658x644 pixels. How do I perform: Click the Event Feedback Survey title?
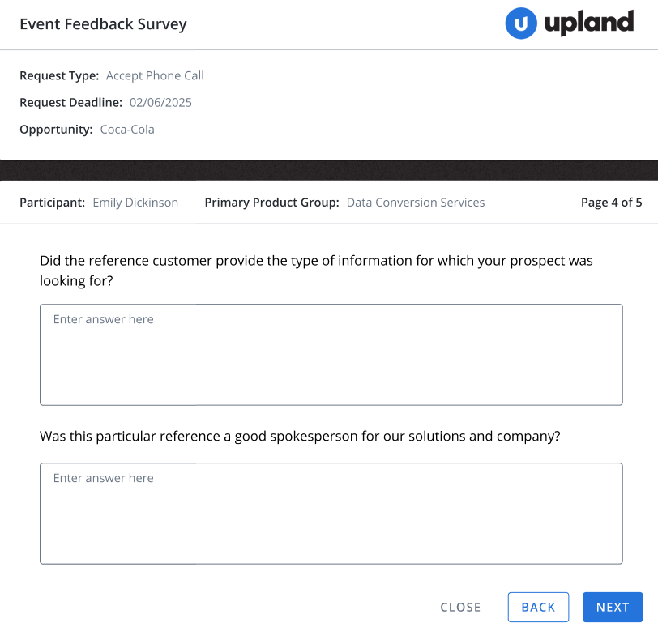[x=103, y=24]
